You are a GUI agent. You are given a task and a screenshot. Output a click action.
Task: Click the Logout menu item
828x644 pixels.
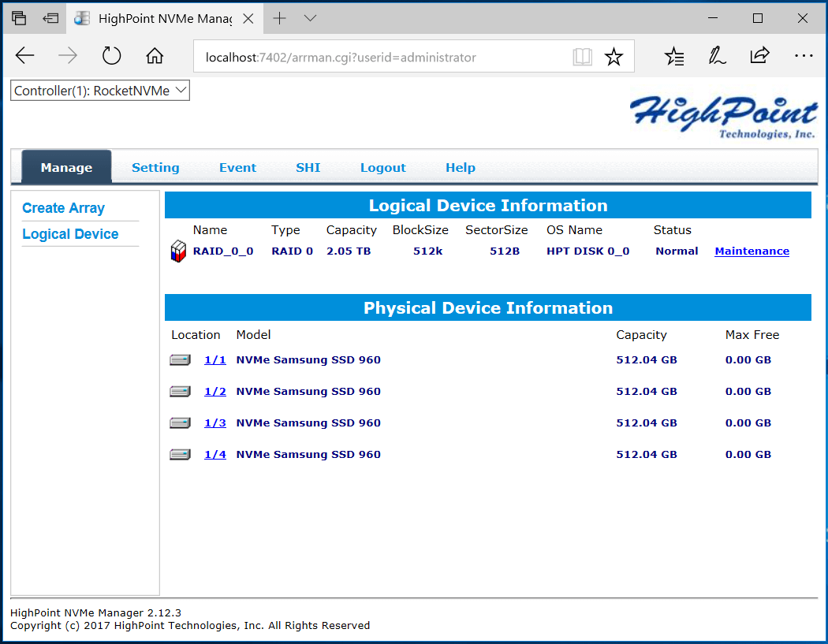point(382,167)
